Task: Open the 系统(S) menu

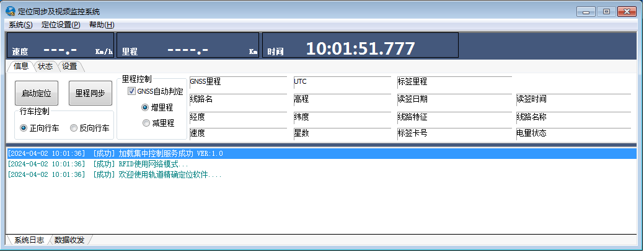Action: [20, 25]
